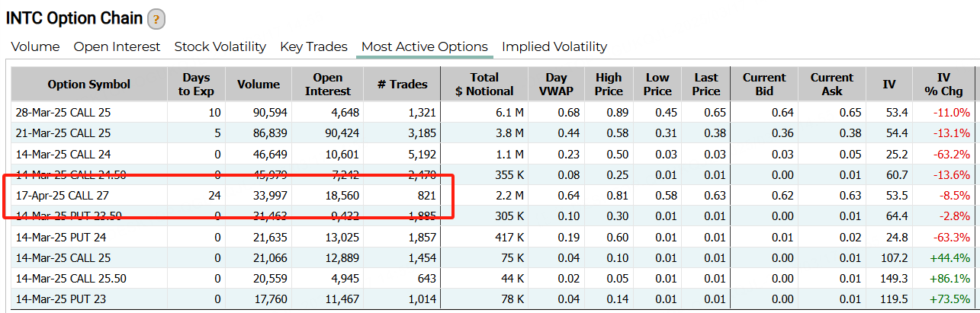
Task: Click the High Price column header
Action: [609, 85]
